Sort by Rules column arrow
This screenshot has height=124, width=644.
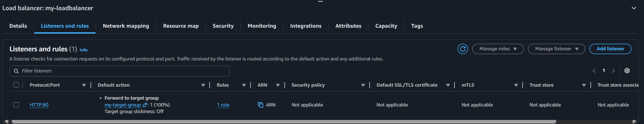[x=244, y=85]
